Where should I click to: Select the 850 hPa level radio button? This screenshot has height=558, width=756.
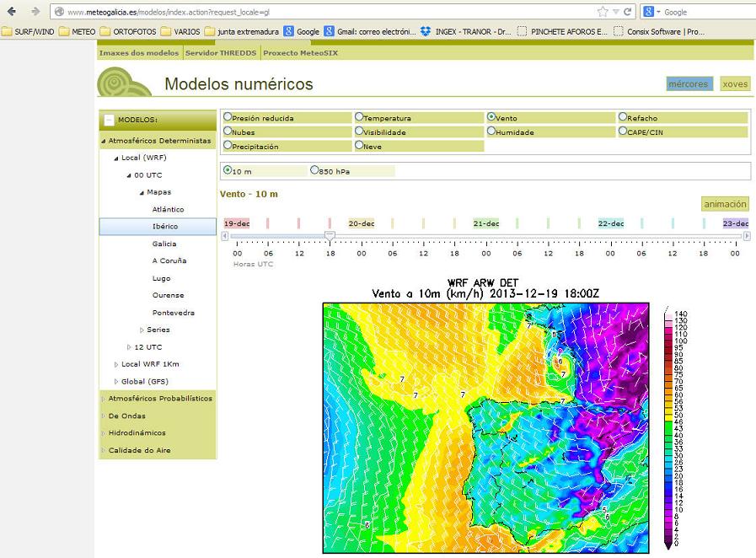[x=315, y=169]
